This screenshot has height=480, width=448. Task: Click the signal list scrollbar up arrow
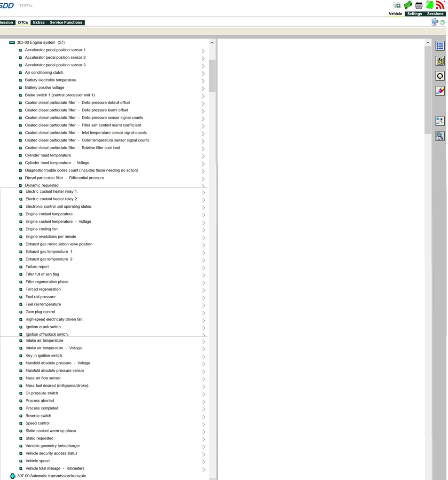(x=212, y=43)
